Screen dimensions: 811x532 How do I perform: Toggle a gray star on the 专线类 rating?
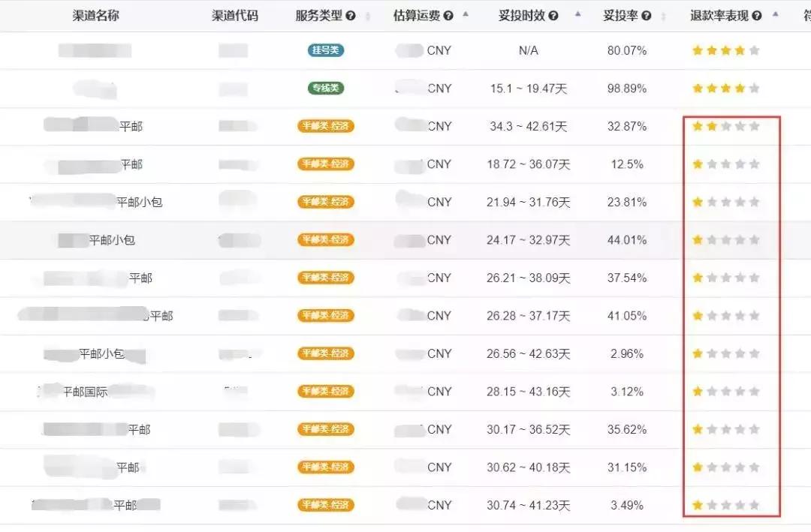point(755,88)
